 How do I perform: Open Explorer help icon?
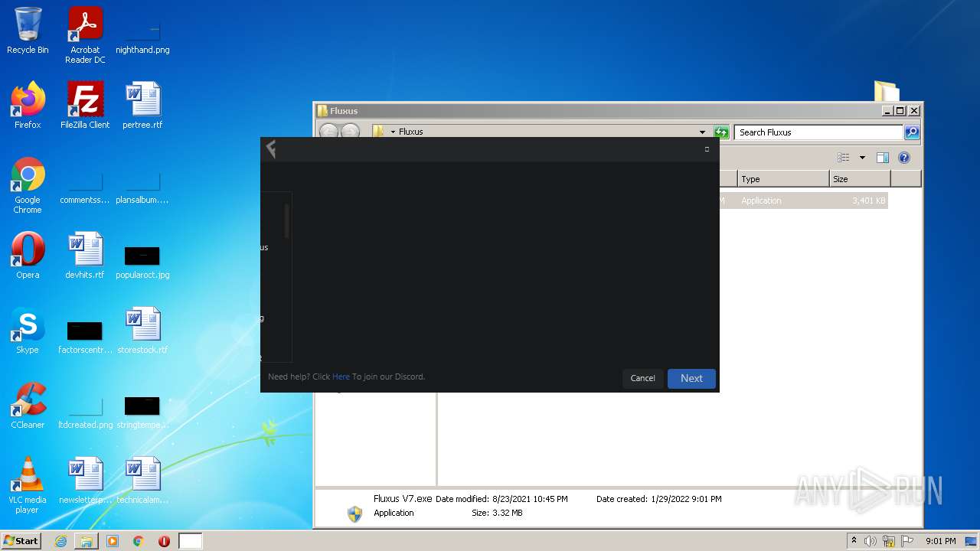[x=904, y=158]
